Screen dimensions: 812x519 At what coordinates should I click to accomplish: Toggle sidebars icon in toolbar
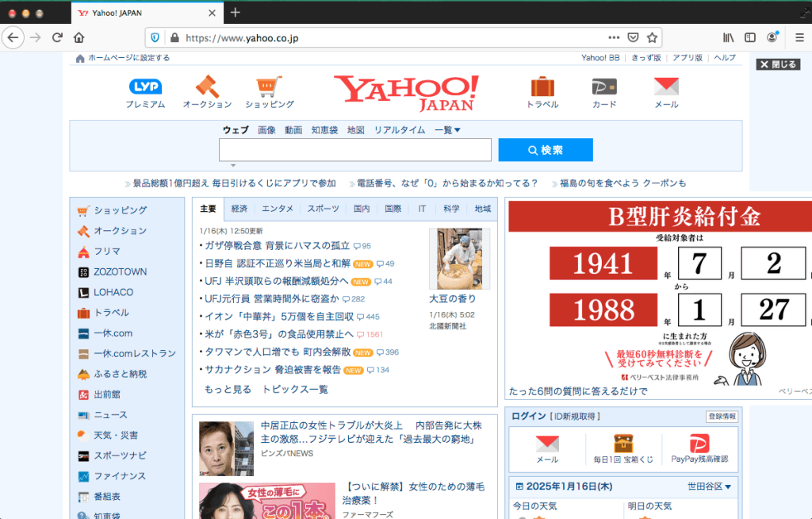(x=750, y=37)
